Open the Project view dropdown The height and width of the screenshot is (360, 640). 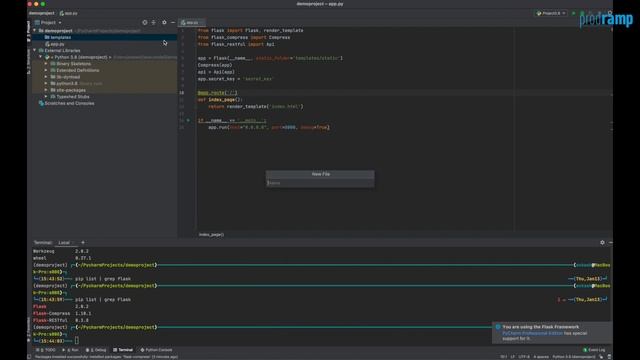point(48,22)
